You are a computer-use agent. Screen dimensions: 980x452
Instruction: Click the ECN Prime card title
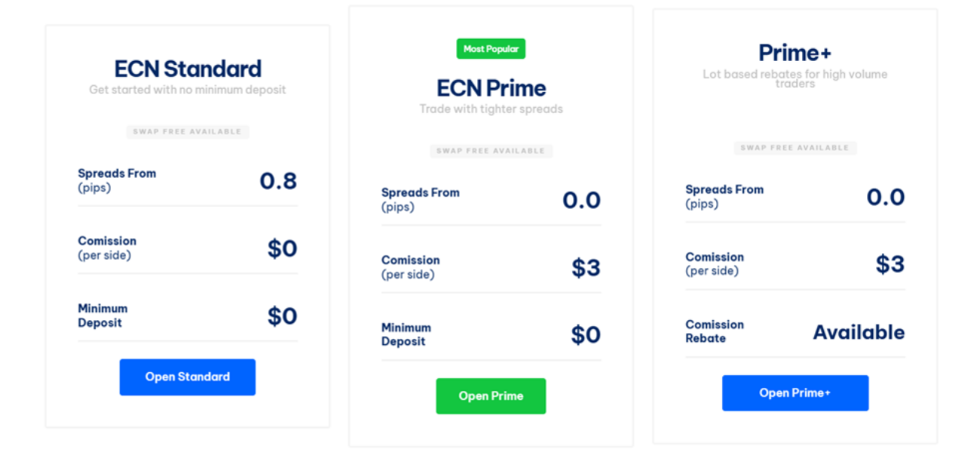(x=491, y=88)
